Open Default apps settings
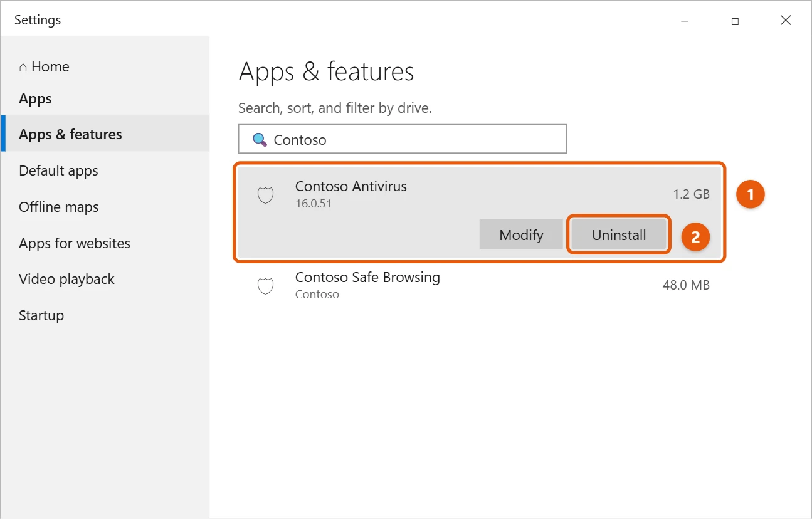 (58, 170)
